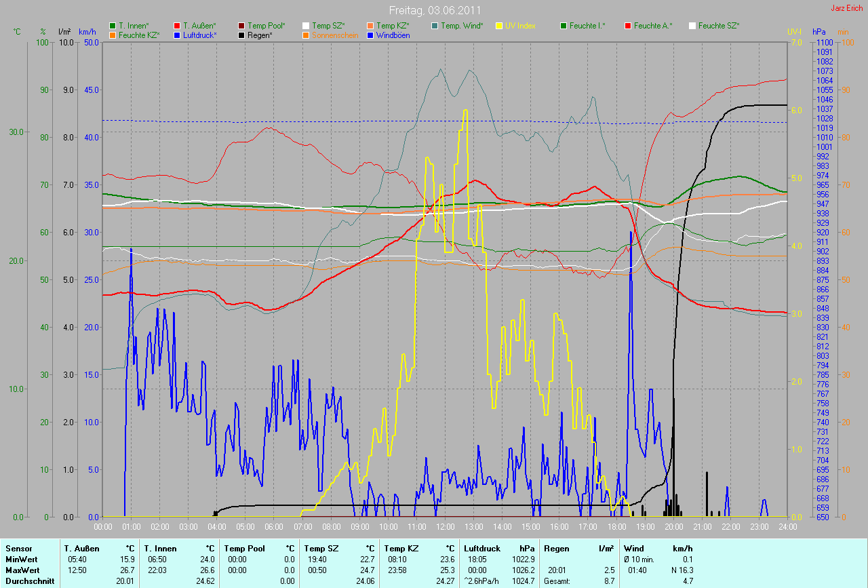Click the pressure trend '^2.6hPa/h'
The image size is (868, 588).
482,581
